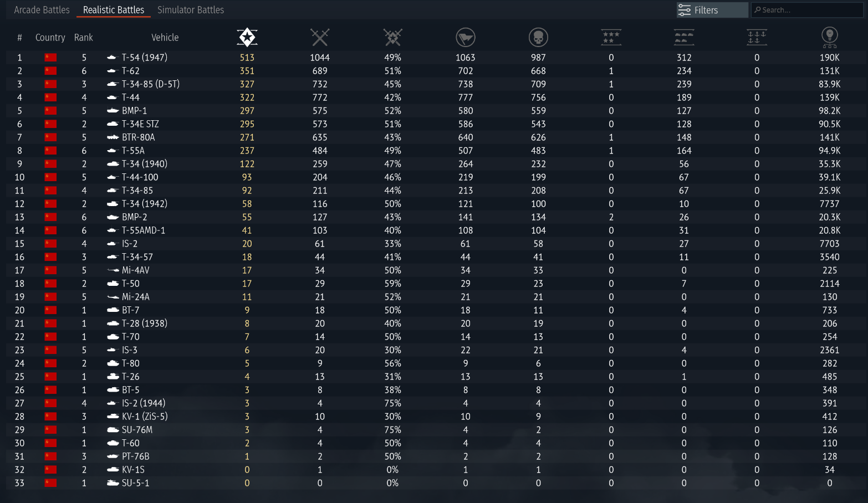The height and width of the screenshot is (503, 868).
Task: Click the vehicle icon beside SU-76M
Action: [x=113, y=430]
